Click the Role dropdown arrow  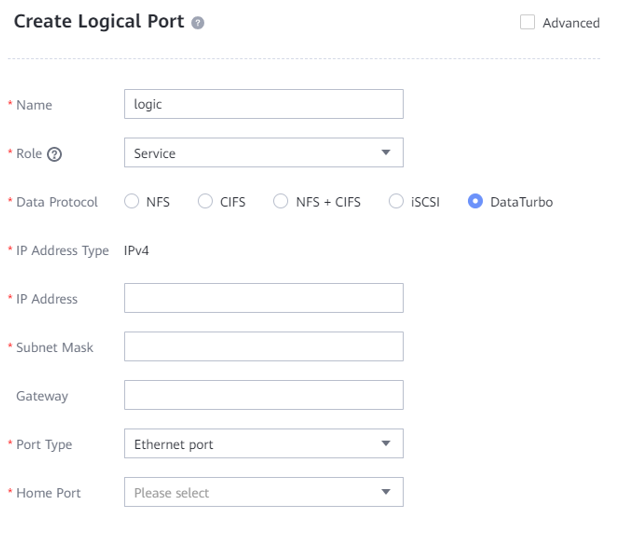(x=386, y=153)
